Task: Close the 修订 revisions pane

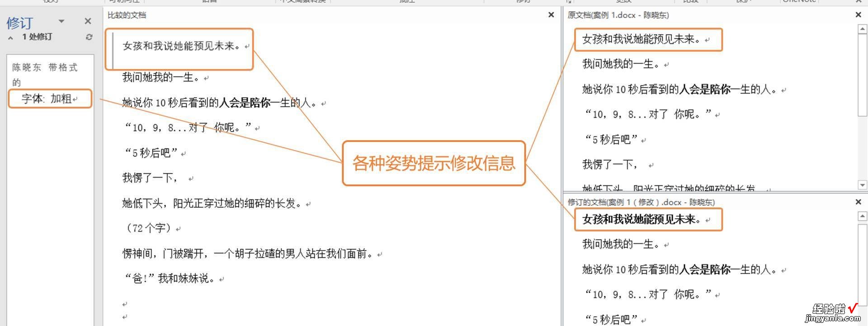Action: [88, 21]
